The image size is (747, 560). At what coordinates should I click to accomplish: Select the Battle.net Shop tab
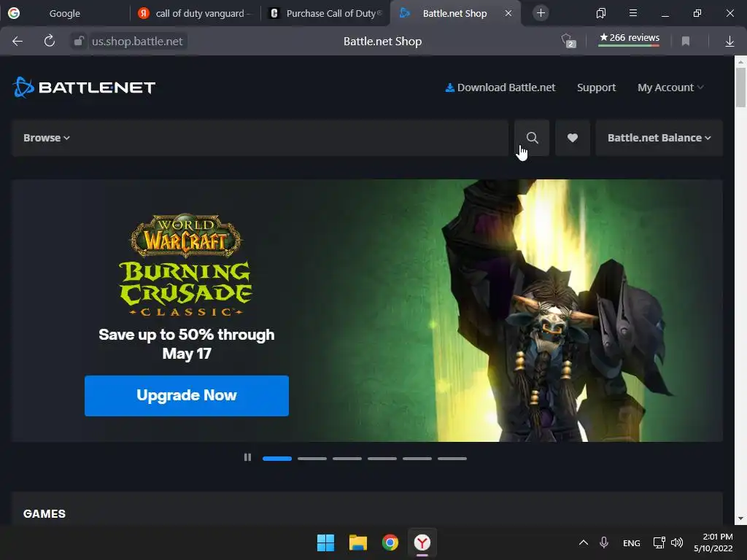pyautogui.click(x=454, y=13)
